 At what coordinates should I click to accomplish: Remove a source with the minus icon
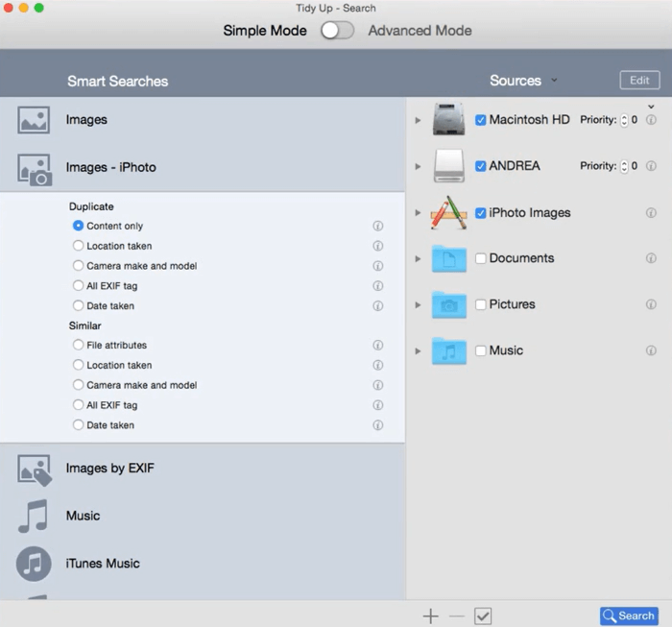(457, 616)
